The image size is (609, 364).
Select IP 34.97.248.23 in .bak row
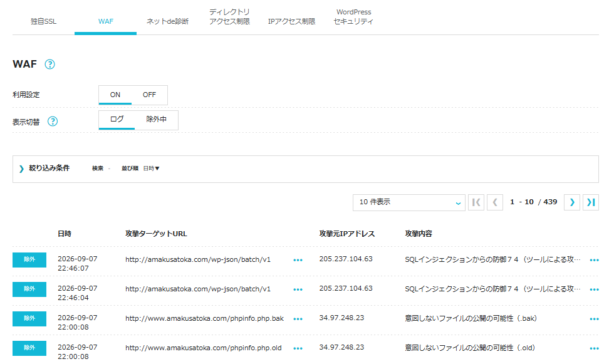pyautogui.click(x=341, y=318)
